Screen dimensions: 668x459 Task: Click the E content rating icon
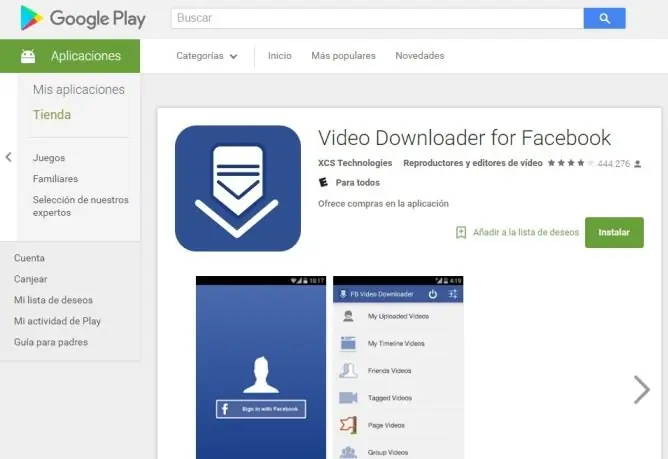(324, 182)
